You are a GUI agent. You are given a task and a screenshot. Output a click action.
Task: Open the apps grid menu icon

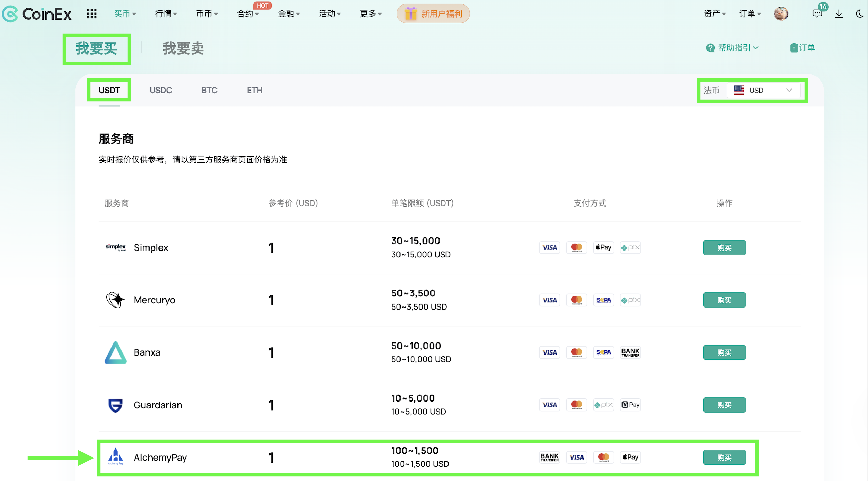click(92, 14)
